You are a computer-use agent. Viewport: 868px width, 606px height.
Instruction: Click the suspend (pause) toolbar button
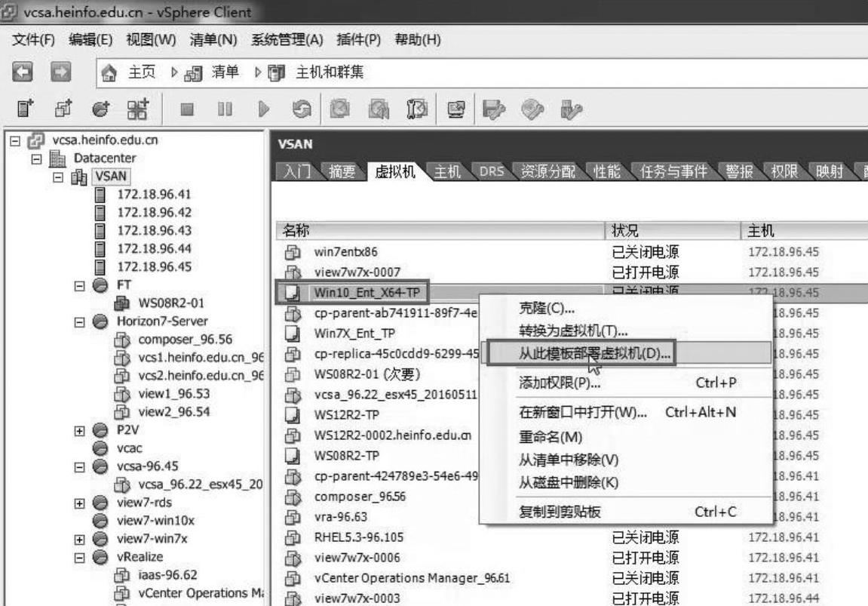[225, 109]
